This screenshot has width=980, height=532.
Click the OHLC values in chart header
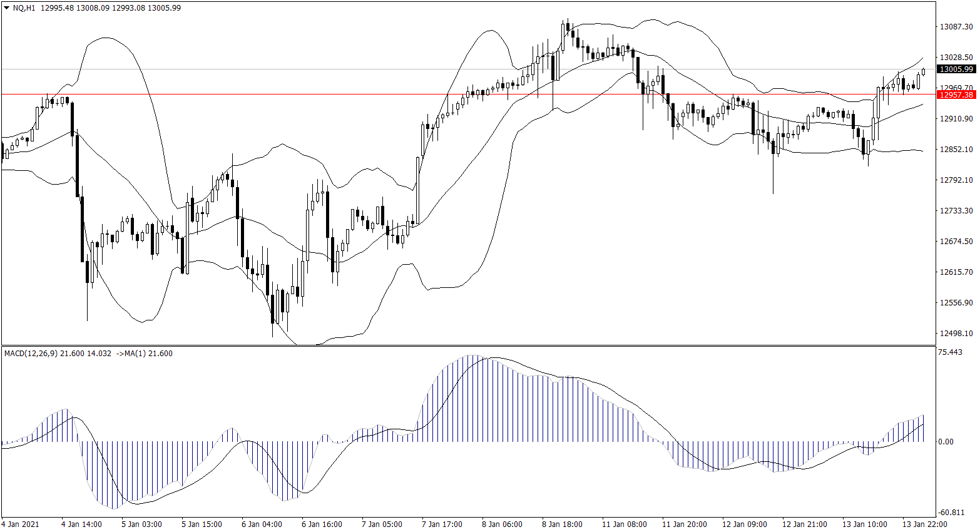(x=111, y=8)
